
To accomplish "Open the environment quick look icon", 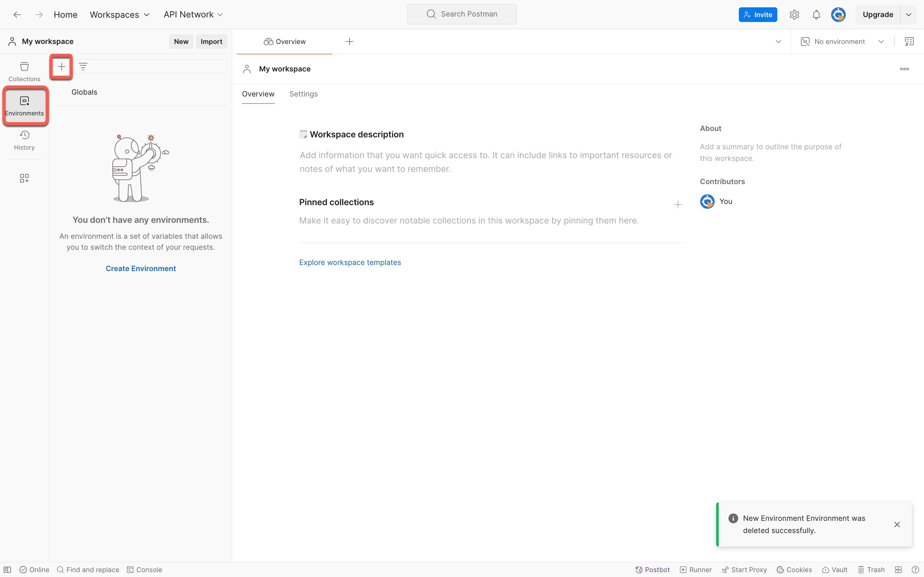I will [909, 42].
